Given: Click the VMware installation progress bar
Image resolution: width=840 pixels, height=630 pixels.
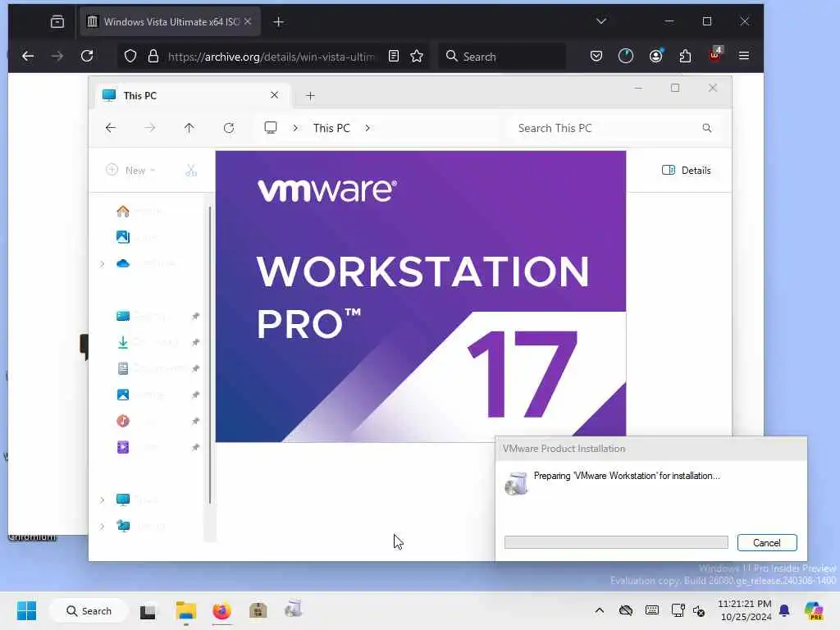Looking at the screenshot, I should [616, 542].
